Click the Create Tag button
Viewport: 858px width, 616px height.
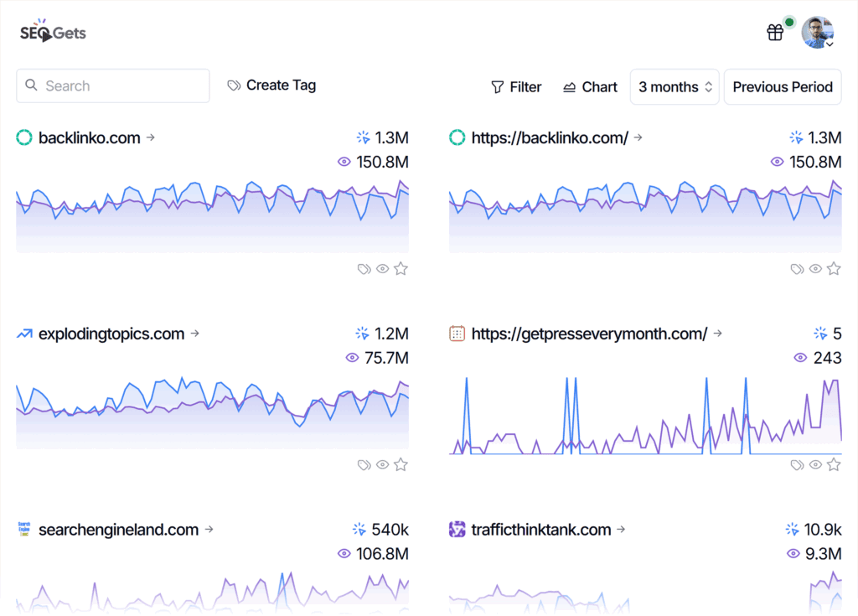pos(271,85)
